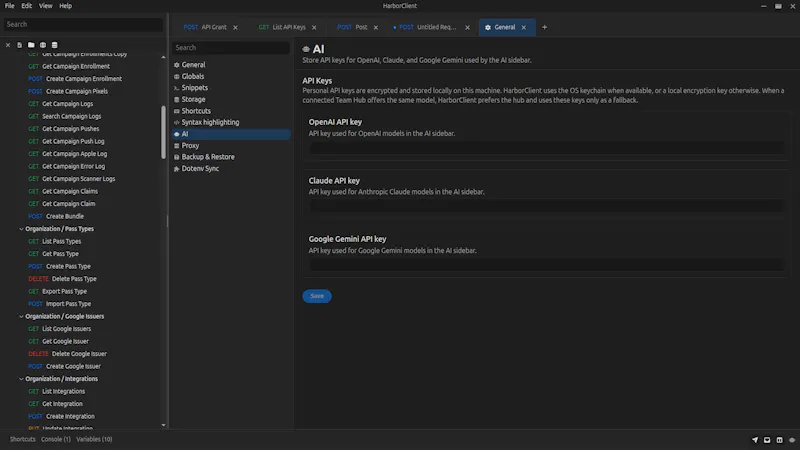Open the Edit menu
Screen dimensions: 800x450
tap(27, 6)
